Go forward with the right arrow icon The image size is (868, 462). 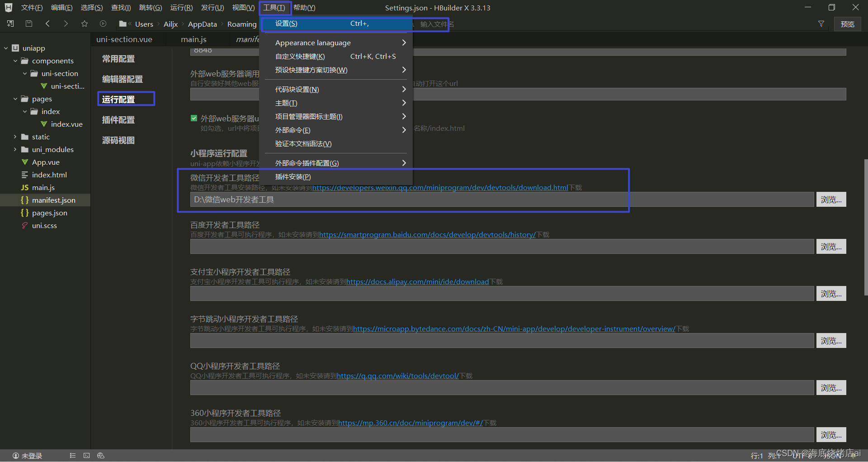66,24
